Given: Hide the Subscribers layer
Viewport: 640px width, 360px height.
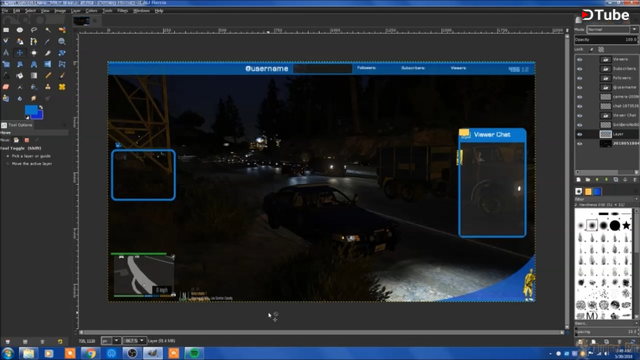Looking at the screenshot, I should point(580,69).
